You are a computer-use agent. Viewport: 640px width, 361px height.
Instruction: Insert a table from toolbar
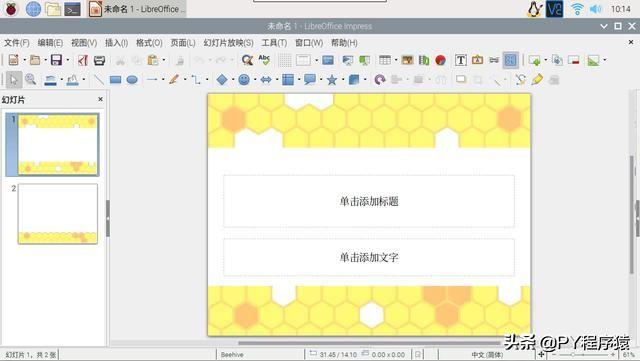pos(384,60)
